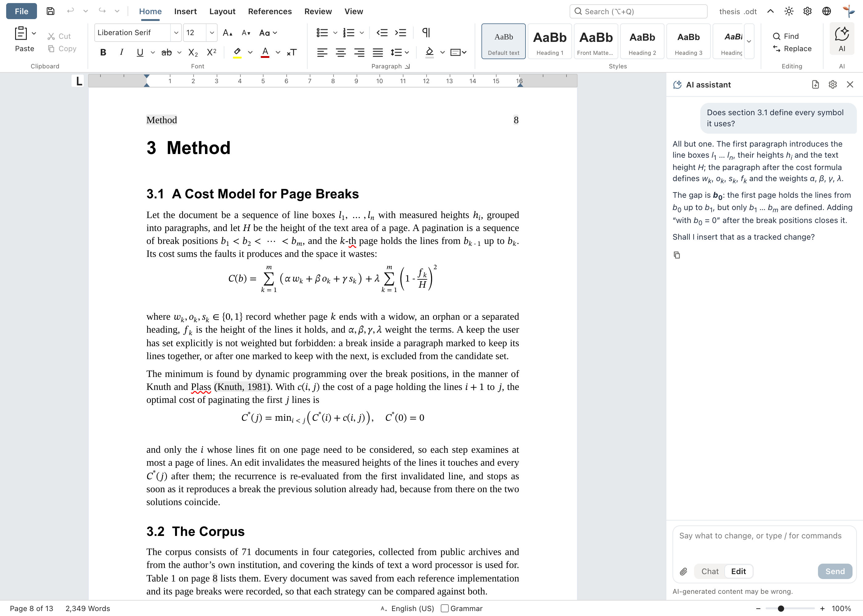Attach a file to AI prompt
863x616 pixels.
(x=684, y=571)
